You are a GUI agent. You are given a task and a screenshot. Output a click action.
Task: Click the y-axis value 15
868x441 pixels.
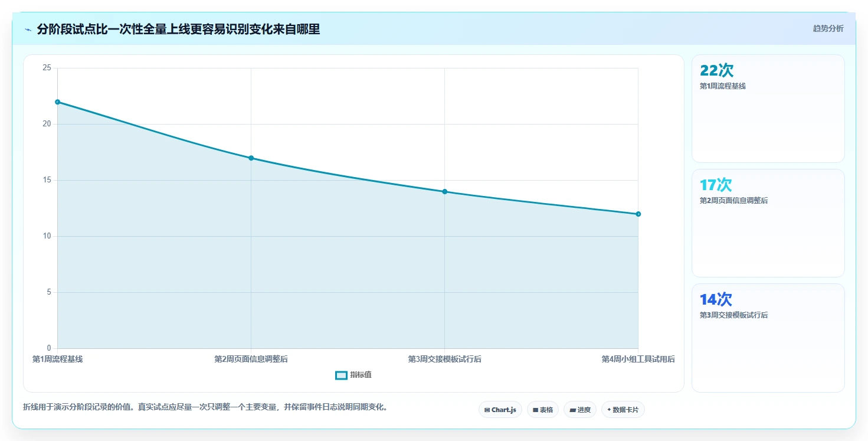47,181
